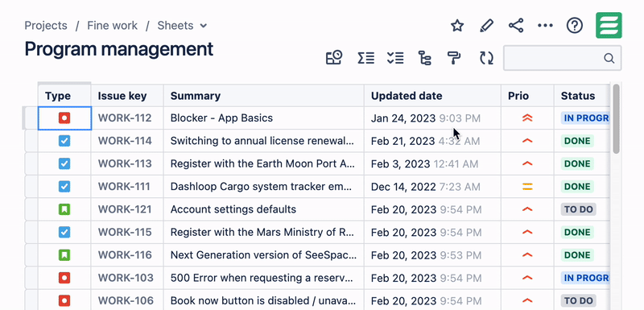644x310 pixels.
Task: Star this sheet as favorite
Action: click(457, 26)
